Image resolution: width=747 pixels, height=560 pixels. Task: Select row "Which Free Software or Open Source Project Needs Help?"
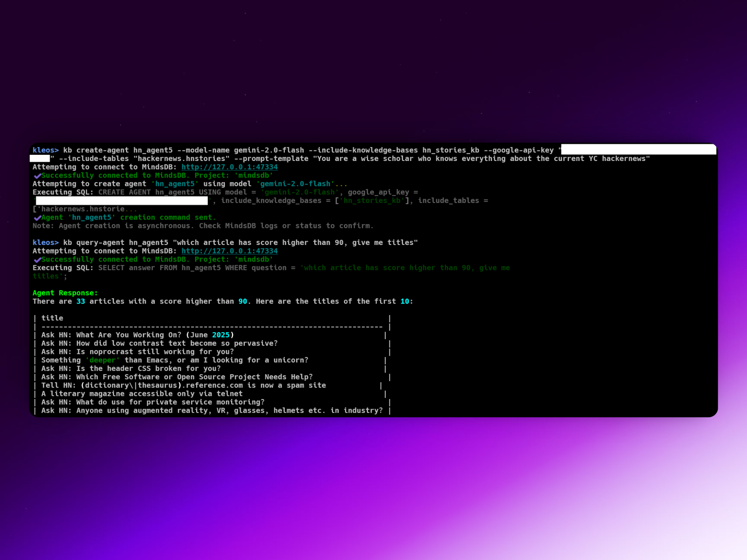(x=212, y=377)
